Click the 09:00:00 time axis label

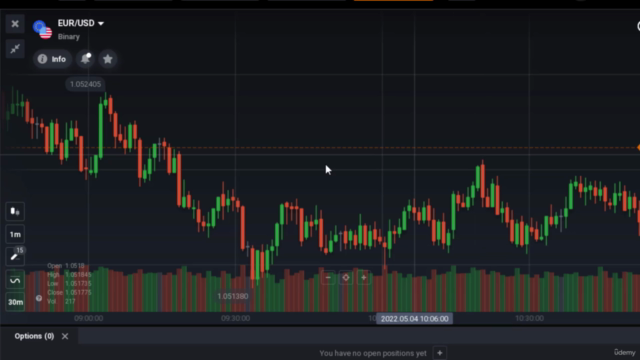(x=89, y=318)
